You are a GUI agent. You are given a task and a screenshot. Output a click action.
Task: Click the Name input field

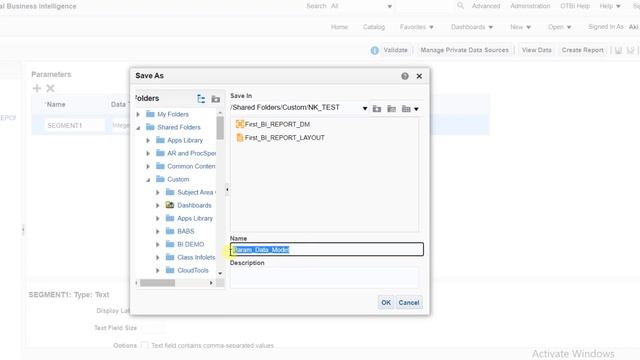click(327, 249)
